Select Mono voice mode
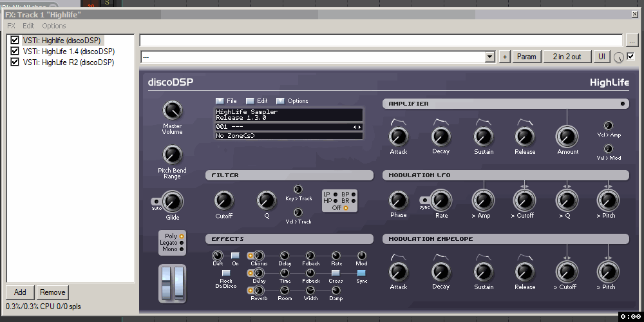 click(x=182, y=249)
